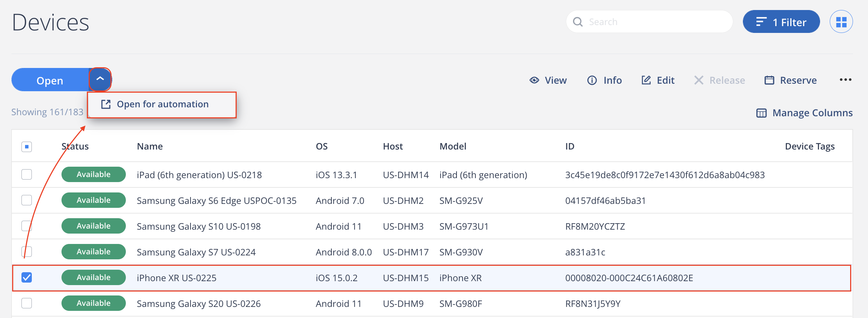Image resolution: width=868 pixels, height=318 pixels.
Task: Select Samsung Galaxy S6 Edge USPOC-0135 name
Action: point(217,201)
